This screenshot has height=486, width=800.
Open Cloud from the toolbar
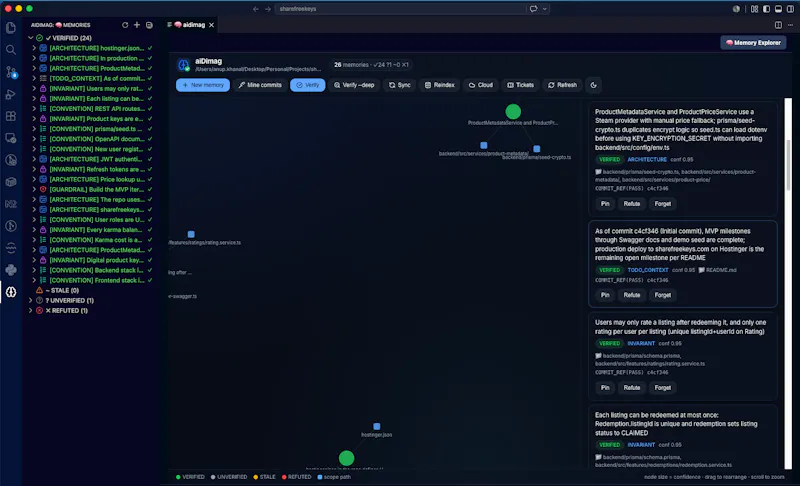coord(481,85)
